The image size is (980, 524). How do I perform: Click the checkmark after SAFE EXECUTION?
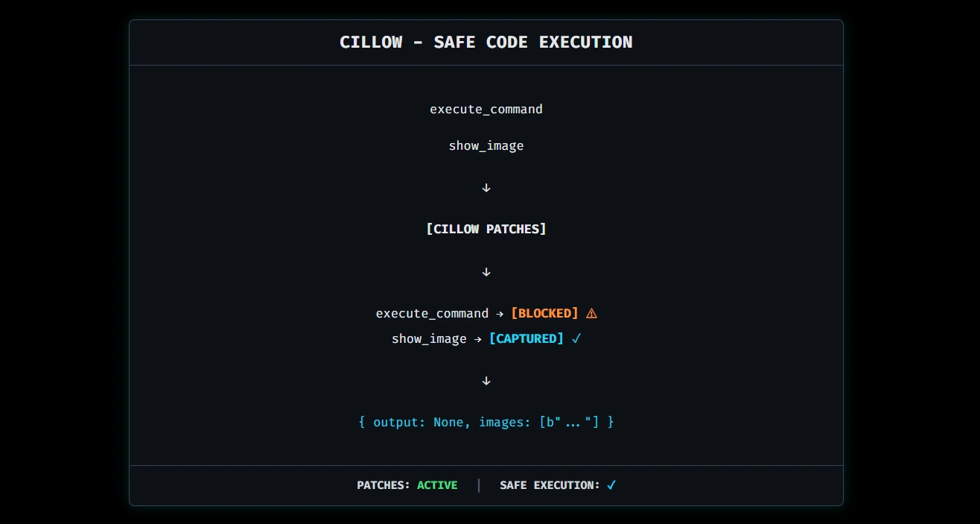(x=611, y=485)
